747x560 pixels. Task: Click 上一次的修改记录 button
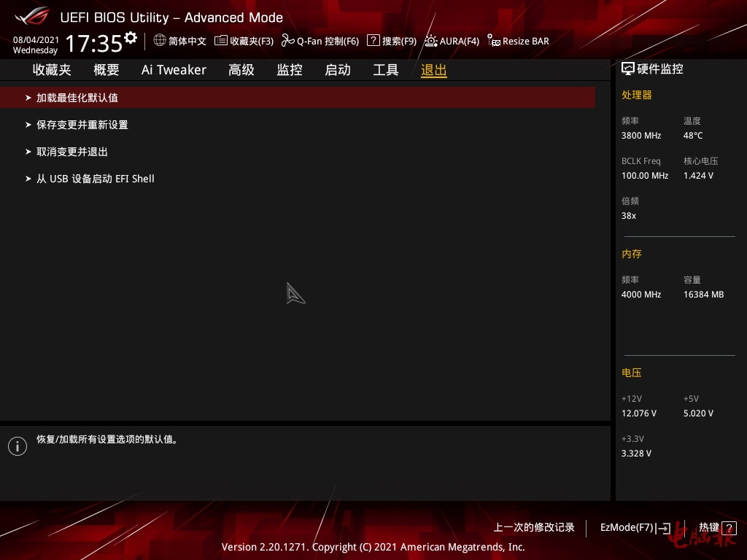534,528
